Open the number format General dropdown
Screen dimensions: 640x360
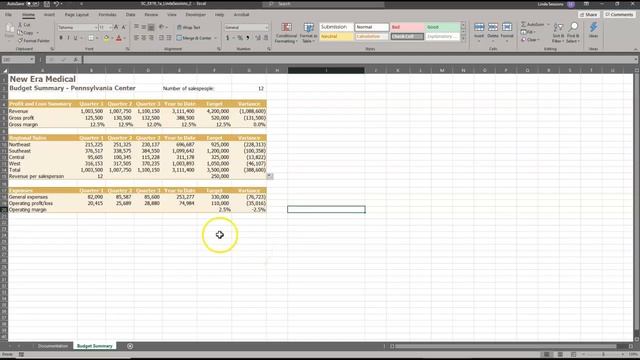267,27
